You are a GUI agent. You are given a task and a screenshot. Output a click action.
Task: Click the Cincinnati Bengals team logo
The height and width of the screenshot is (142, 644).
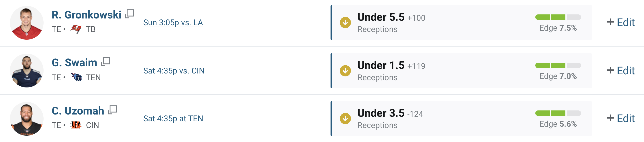point(76,125)
